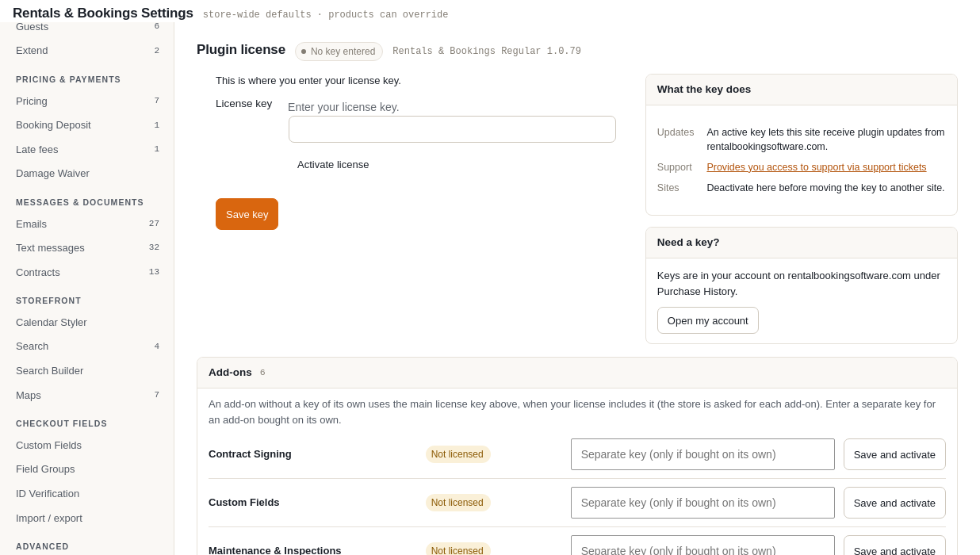Select Late fees in sidebar
Image resolution: width=980 pixels, height=555 pixels.
point(87,150)
